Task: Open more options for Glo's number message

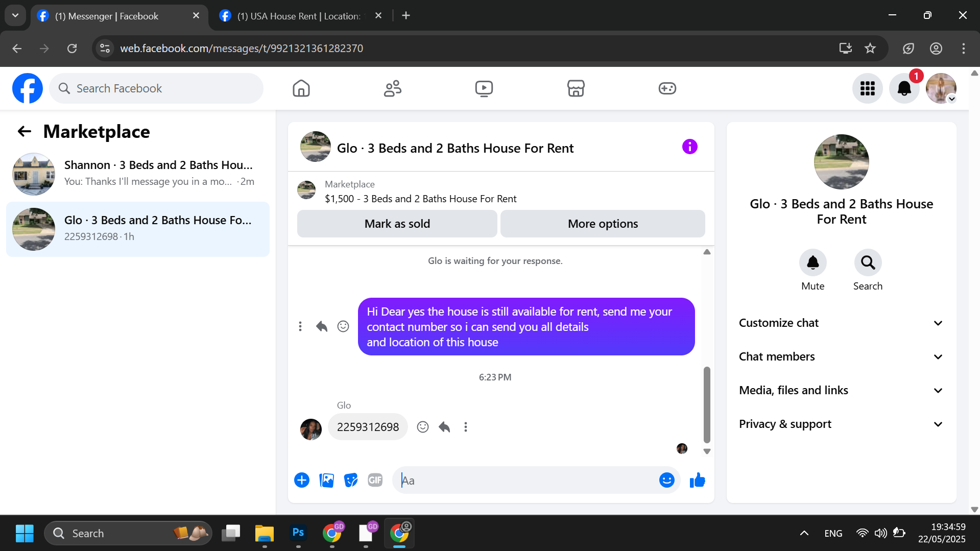Action: pos(466,427)
